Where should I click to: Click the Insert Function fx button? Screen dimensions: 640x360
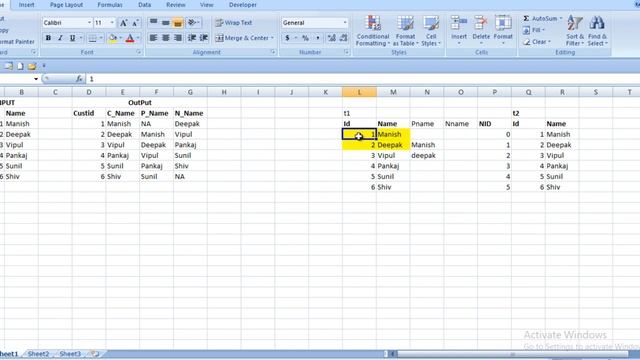tap(79, 79)
